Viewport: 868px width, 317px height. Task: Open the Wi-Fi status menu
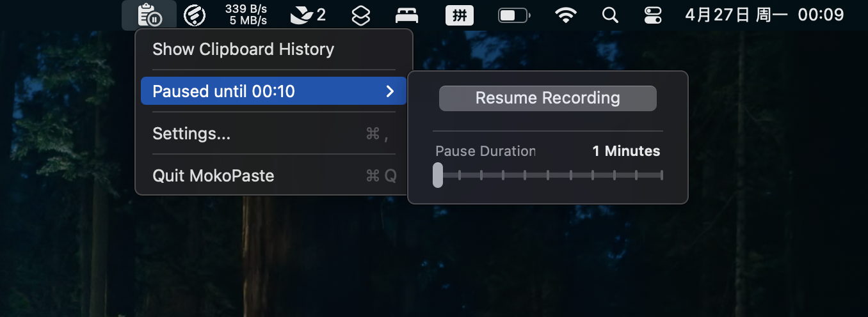pyautogui.click(x=566, y=15)
